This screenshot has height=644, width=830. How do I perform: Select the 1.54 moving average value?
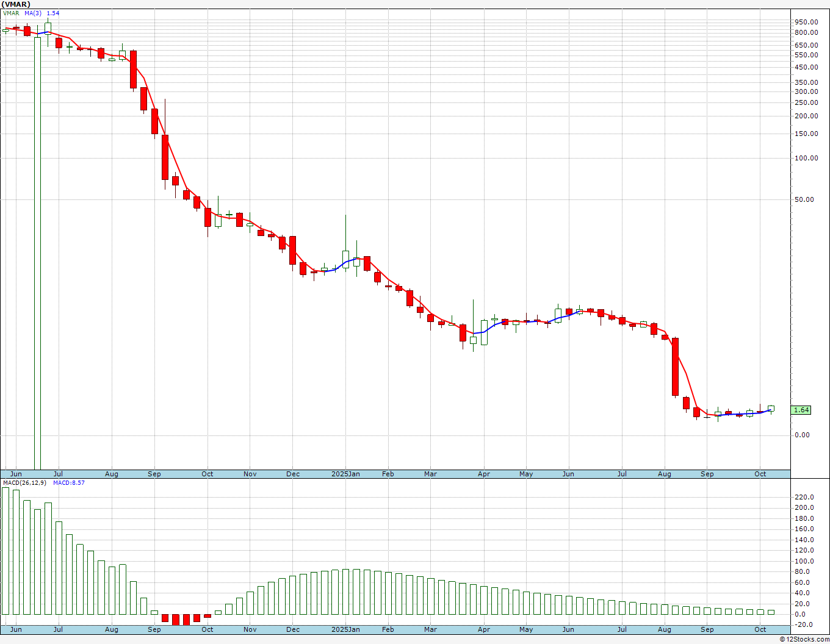53,13
